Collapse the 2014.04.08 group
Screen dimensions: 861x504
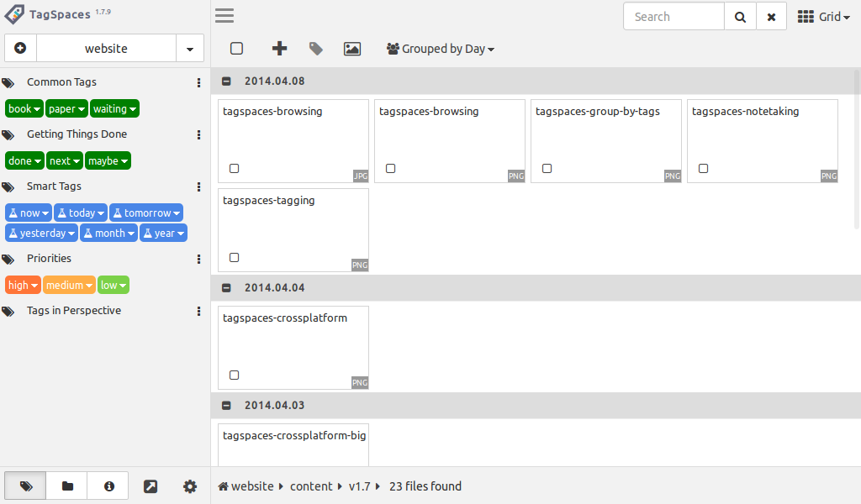(226, 81)
